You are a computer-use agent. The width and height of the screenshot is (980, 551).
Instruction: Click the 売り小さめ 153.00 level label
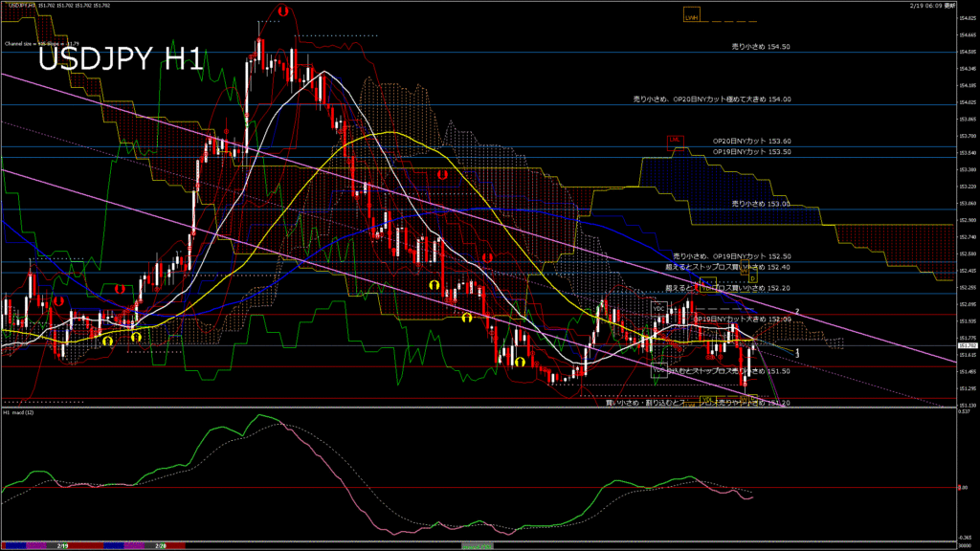(x=760, y=204)
